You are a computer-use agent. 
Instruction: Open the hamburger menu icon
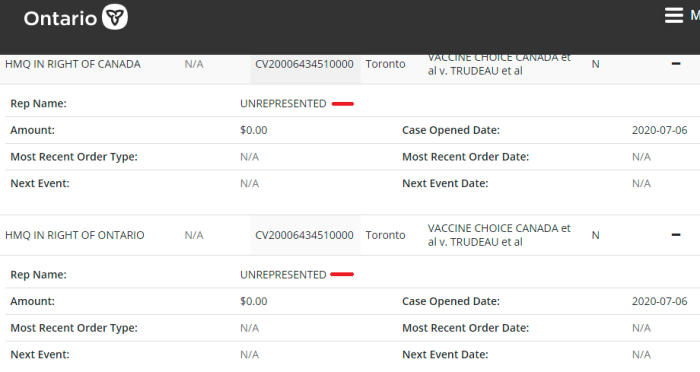pos(674,15)
